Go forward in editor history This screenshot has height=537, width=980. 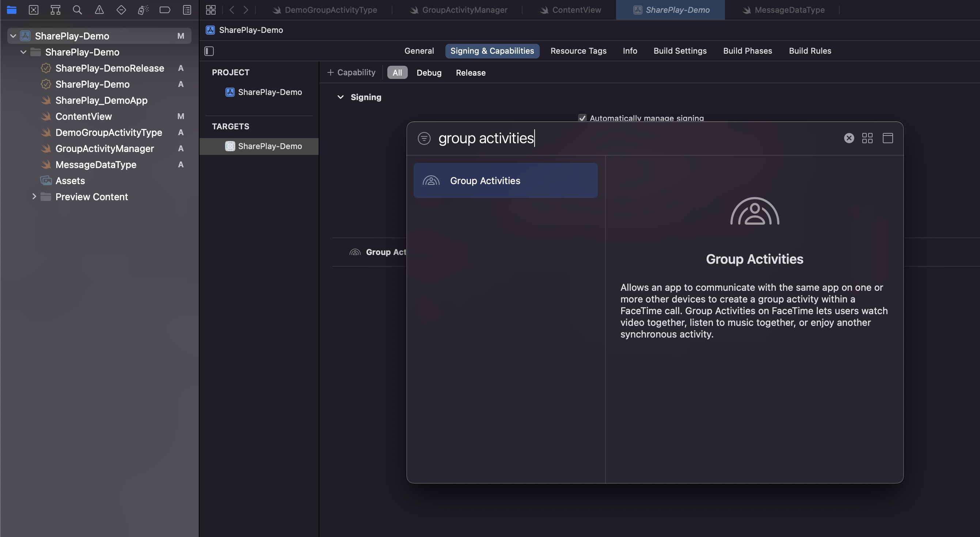point(246,10)
